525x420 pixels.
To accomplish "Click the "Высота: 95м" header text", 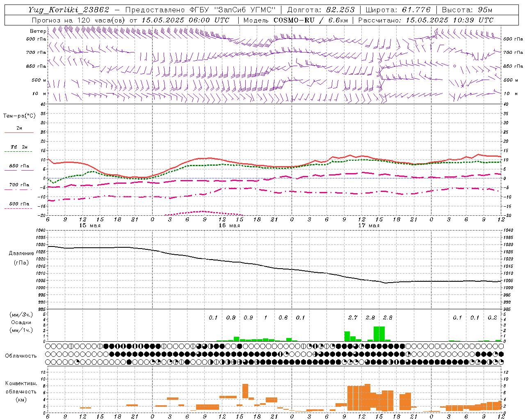I will (x=466, y=10).
